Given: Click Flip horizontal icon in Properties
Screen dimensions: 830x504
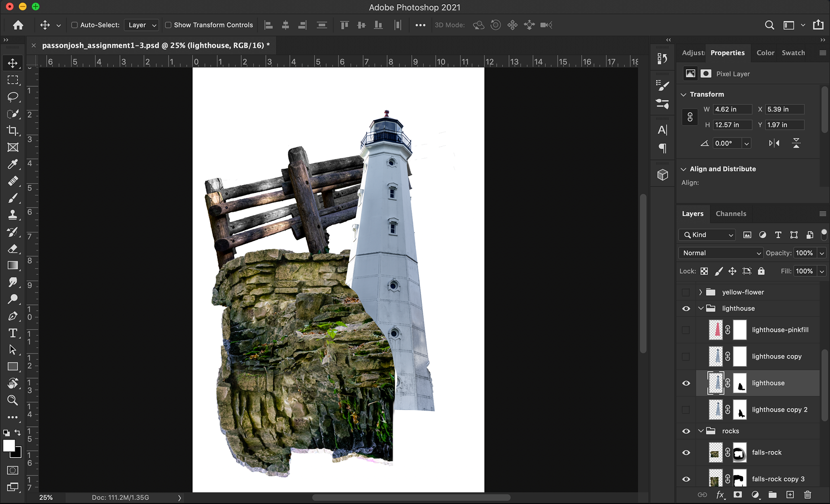Looking at the screenshot, I should (x=774, y=143).
